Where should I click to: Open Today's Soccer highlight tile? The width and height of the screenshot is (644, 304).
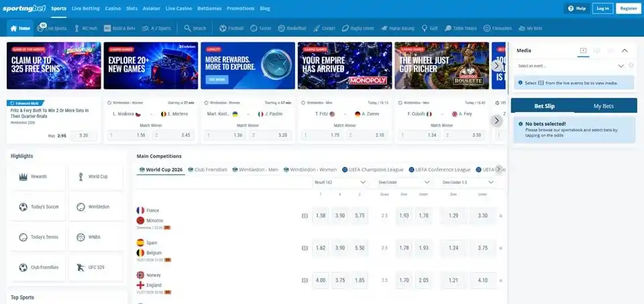coord(38,207)
